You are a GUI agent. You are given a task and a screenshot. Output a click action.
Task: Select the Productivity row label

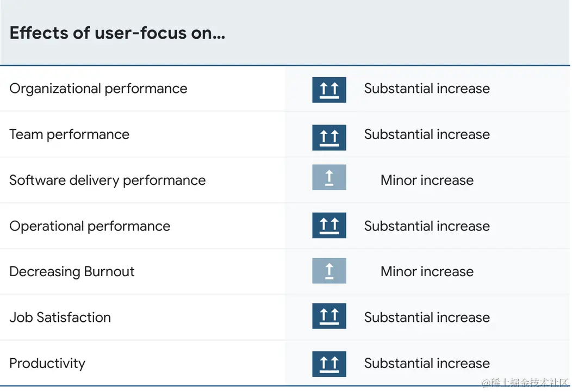pyautogui.click(x=47, y=363)
